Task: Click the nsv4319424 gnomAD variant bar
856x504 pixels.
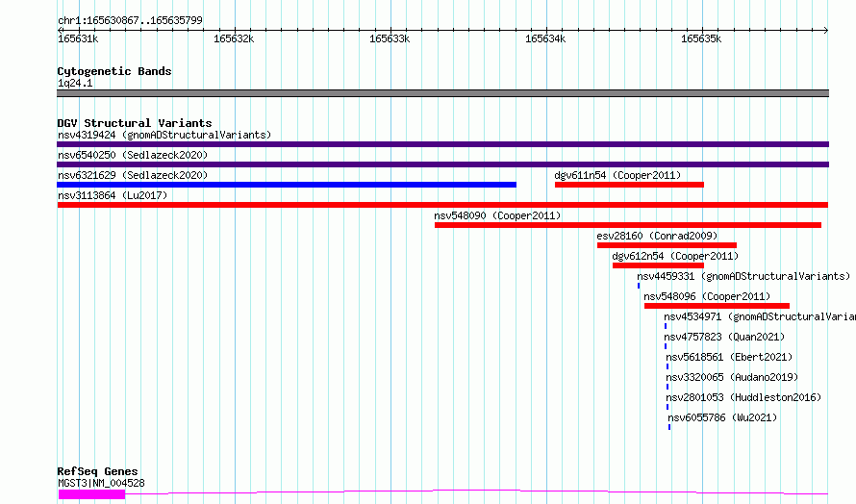Action: pyautogui.click(x=442, y=144)
